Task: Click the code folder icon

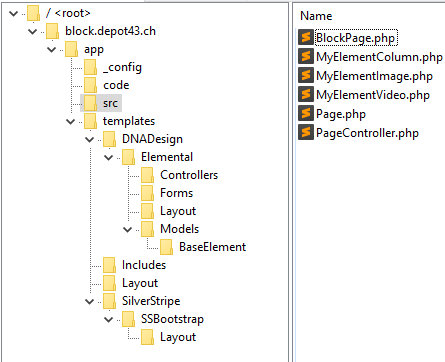Action: click(91, 85)
